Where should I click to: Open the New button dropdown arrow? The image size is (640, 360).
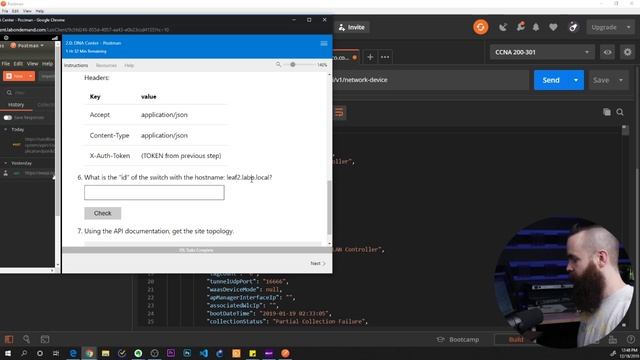[30, 76]
